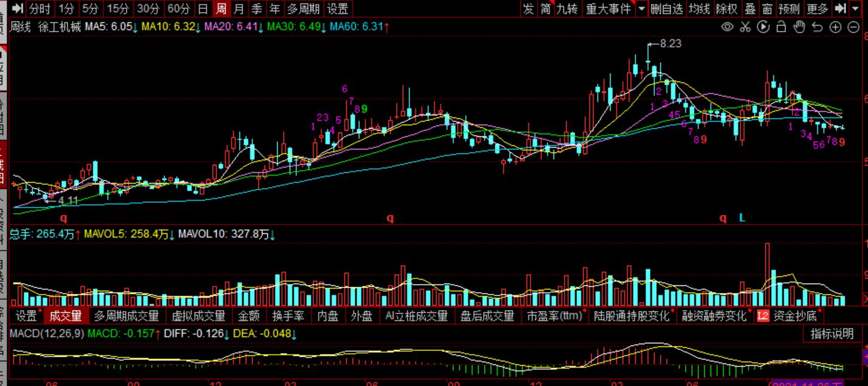Switch to 季 quarterly chart
Image resolution: width=868 pixels, height=386 pixels.
[257, 8]
